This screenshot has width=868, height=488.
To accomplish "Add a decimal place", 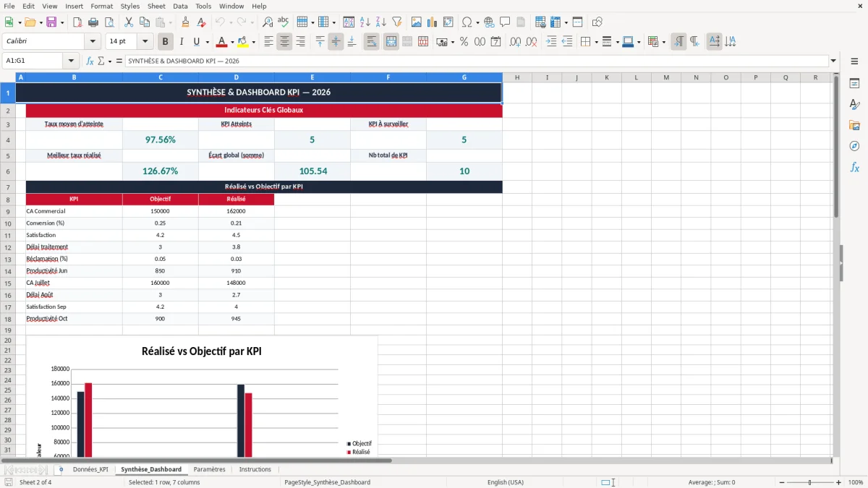I will tap(515, 42).
